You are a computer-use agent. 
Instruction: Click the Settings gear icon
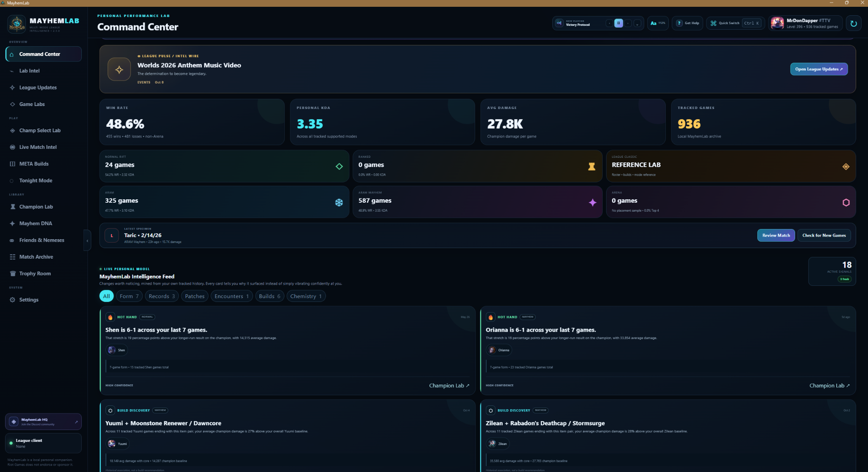pos(12,300)
